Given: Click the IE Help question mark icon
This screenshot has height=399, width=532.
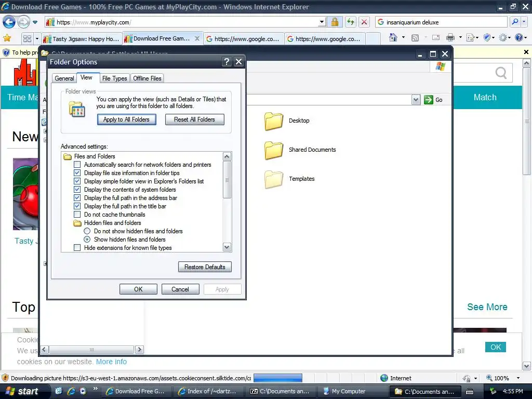Looking at the screenshot, I should (x=519, y=37).
